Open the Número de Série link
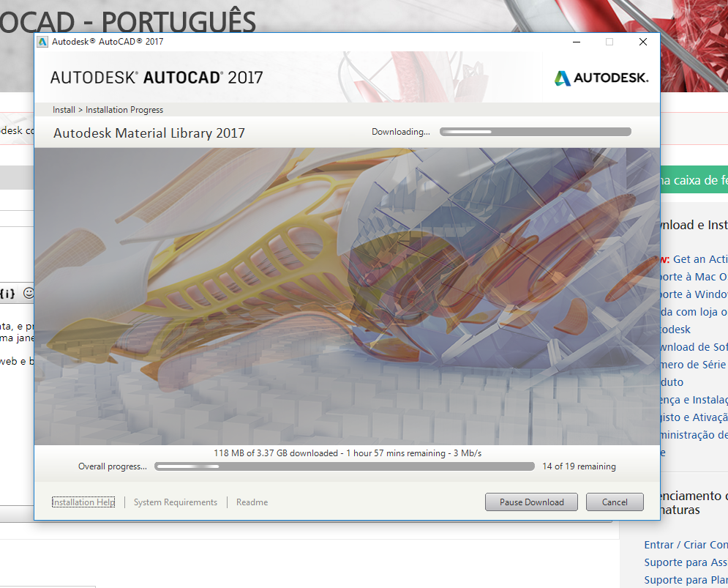 click(x=694, y=365)
